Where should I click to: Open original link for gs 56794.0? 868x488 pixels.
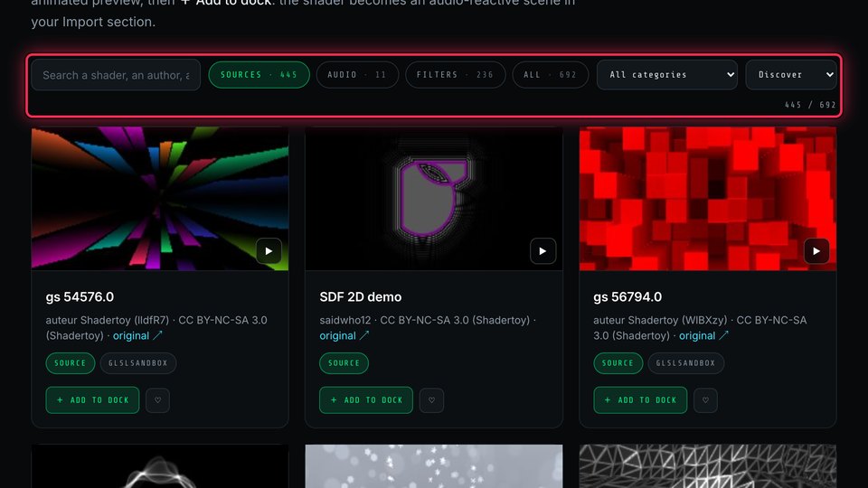point(703,336)
